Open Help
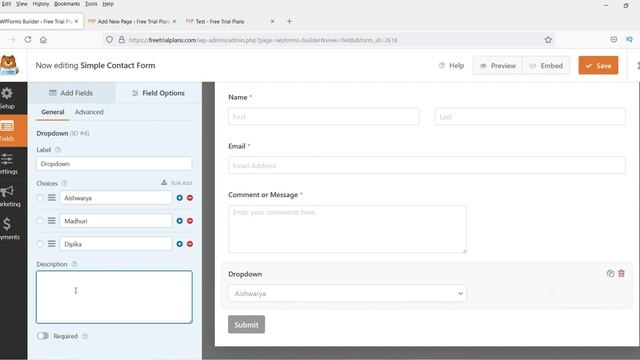 click(451, 65)
